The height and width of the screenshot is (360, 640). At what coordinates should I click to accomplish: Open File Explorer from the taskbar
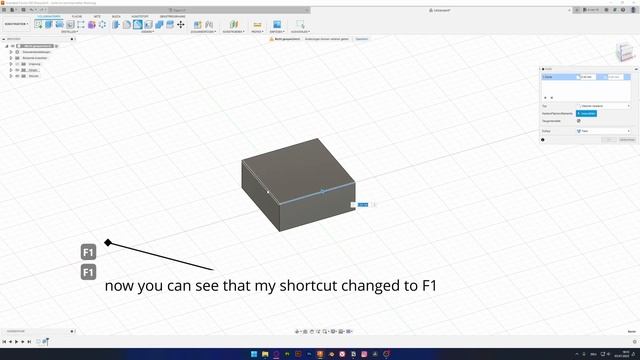pos(265,354)
